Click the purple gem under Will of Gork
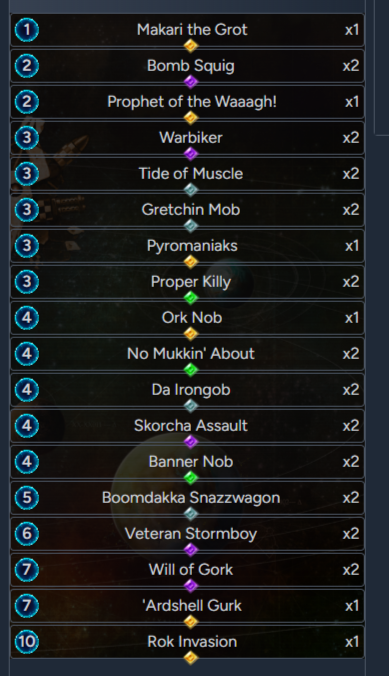The height and width of the screenshot is (676, 389). pyautogui.click(x=191, y=585)
